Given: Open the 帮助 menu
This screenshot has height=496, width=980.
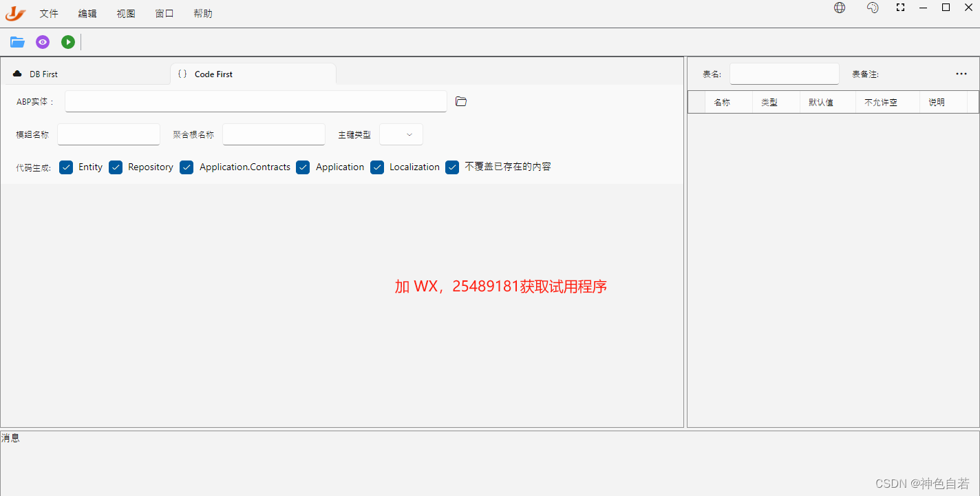Looking at the screenshot, I should pyautogui.click(x=202, y=13).
